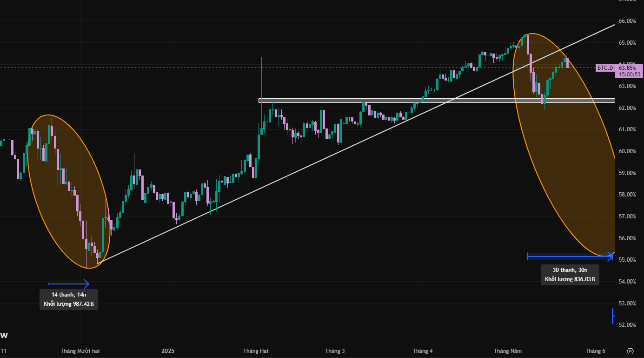Click the 65.00% price axis label

pyautogui.click(x=627, y=43)
